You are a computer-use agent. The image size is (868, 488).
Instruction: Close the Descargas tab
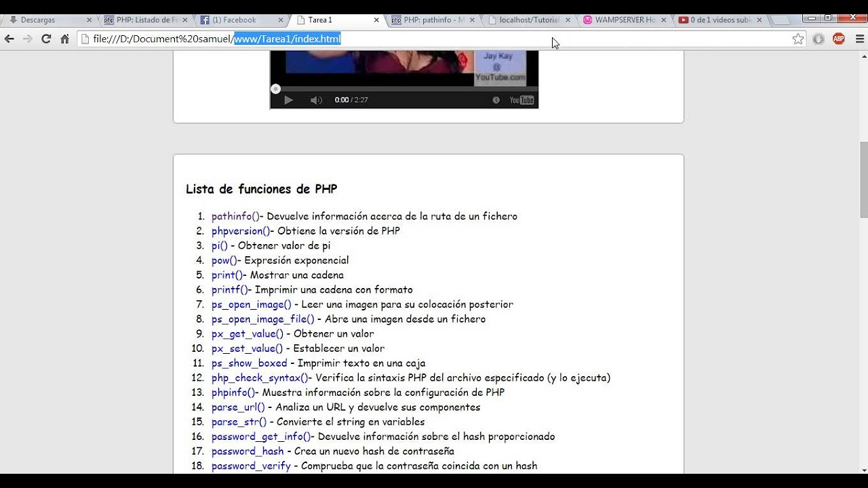[89, 20]
